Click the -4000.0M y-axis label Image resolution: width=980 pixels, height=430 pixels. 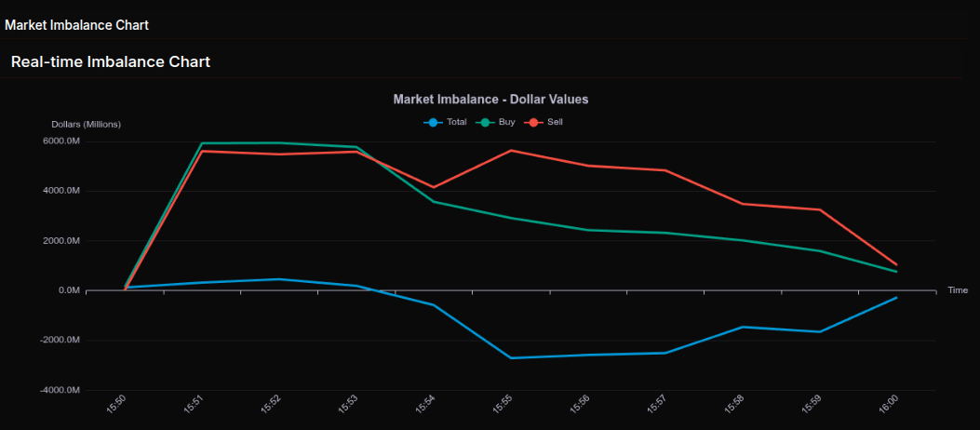coord(60,390)
